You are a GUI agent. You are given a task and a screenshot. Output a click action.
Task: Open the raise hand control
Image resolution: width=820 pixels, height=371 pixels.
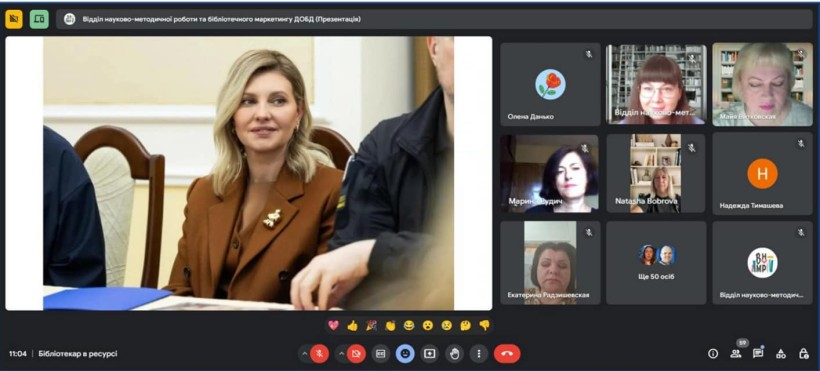454,354
